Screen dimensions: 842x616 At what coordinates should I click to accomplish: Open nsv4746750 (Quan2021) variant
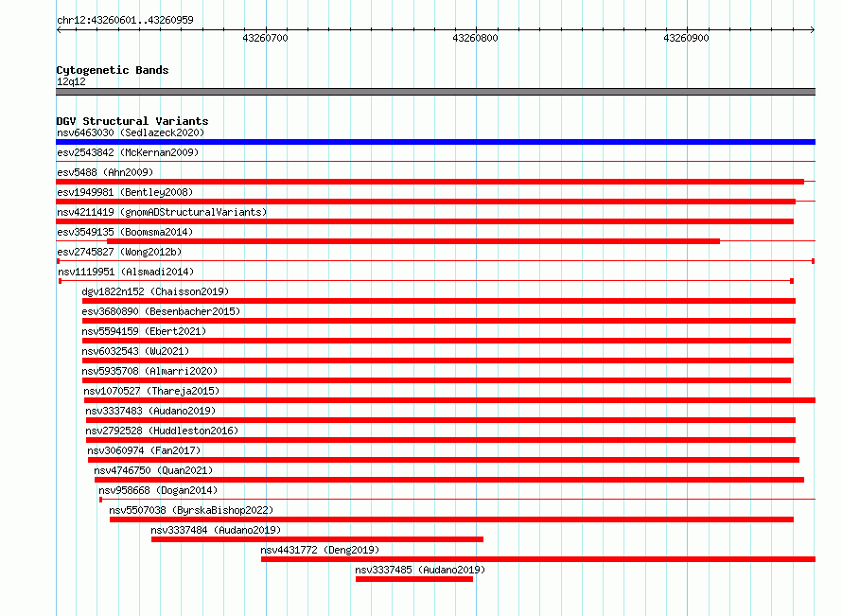(153, 470)
